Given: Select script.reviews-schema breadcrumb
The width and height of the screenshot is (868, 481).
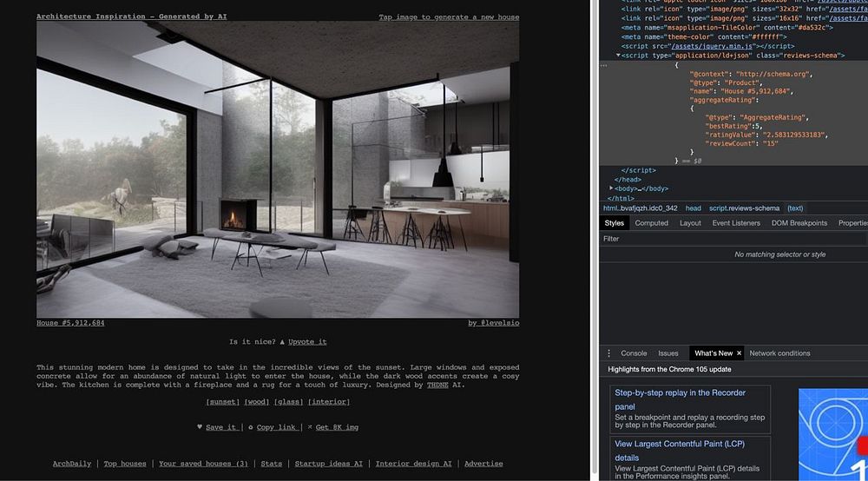Looking at the screenshot, I should pos(744,208).
